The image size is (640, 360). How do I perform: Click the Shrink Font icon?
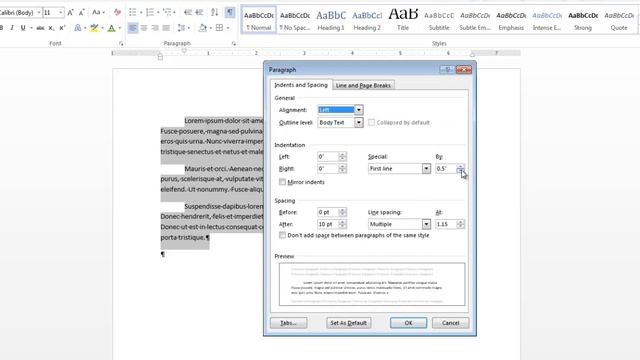[x=81, y=13]
